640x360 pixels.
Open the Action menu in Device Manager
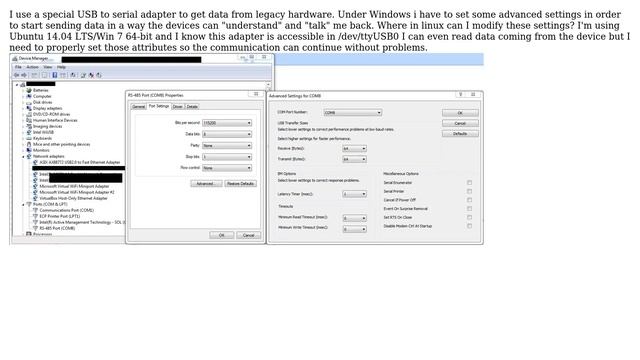32,67
